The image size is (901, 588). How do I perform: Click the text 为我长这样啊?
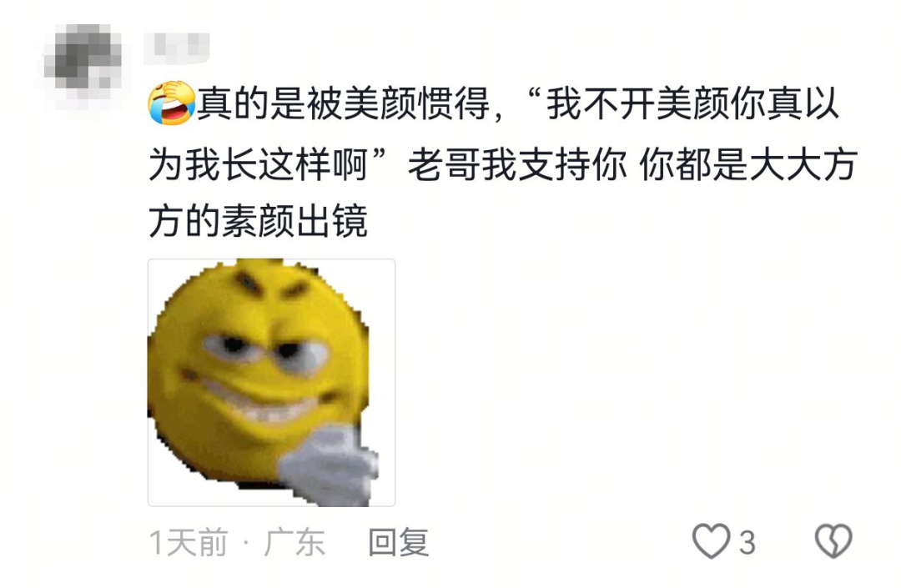258,163
